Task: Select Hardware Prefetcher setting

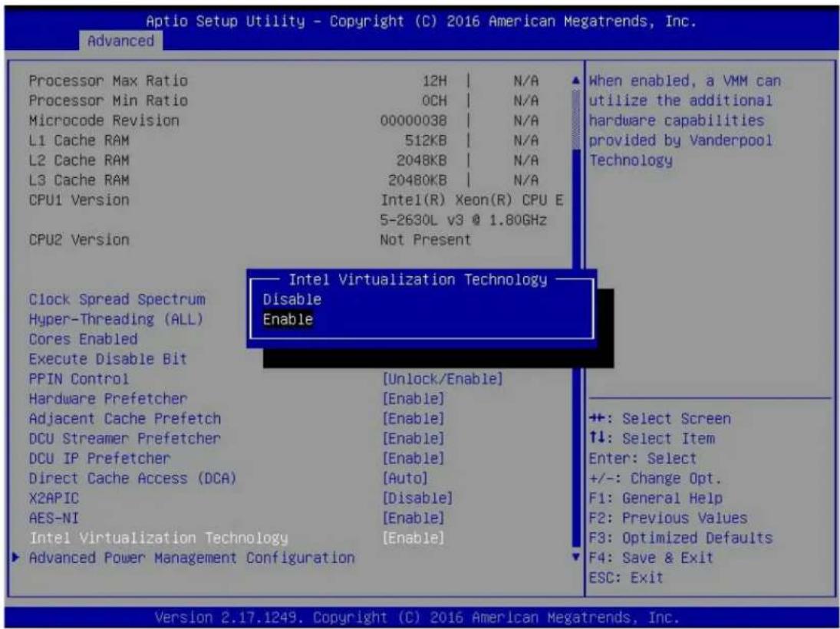Action: pyautogui.click(x=108, y=399)
